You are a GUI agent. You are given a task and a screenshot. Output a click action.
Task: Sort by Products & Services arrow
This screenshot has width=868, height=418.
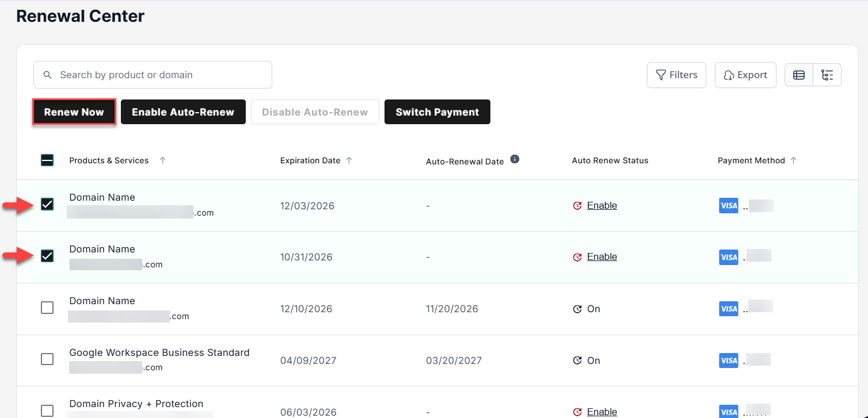[162, 160]
